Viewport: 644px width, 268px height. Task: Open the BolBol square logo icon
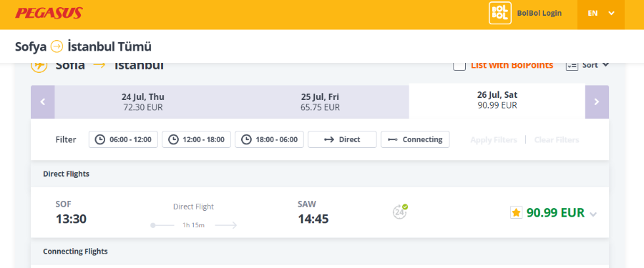(500, 13)
